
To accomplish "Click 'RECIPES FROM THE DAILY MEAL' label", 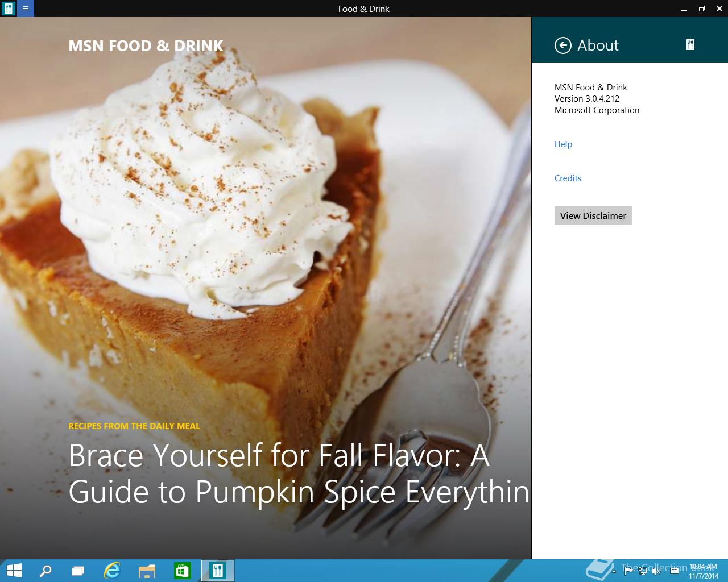I will (134, 426).
